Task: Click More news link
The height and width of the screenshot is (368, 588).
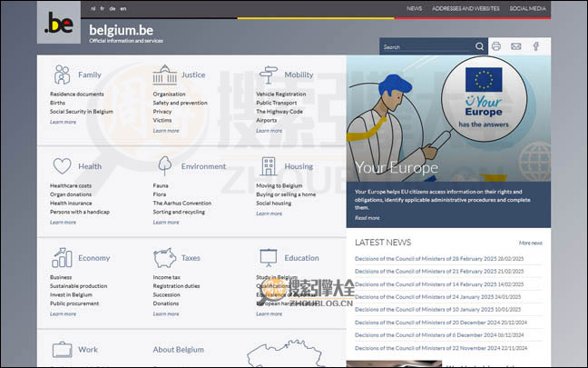Action: click(x=531, y=243)
